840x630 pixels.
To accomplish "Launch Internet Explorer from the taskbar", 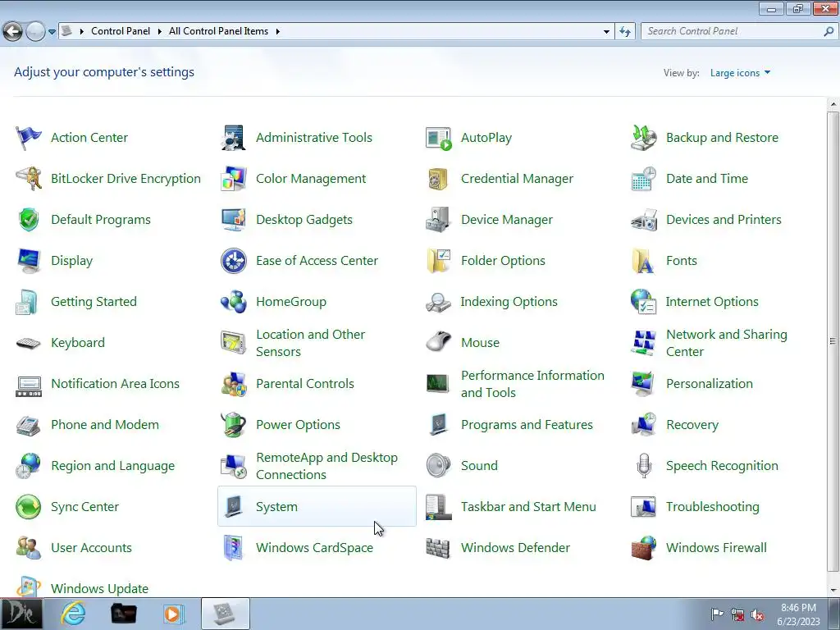I will [x=73, y=614].
